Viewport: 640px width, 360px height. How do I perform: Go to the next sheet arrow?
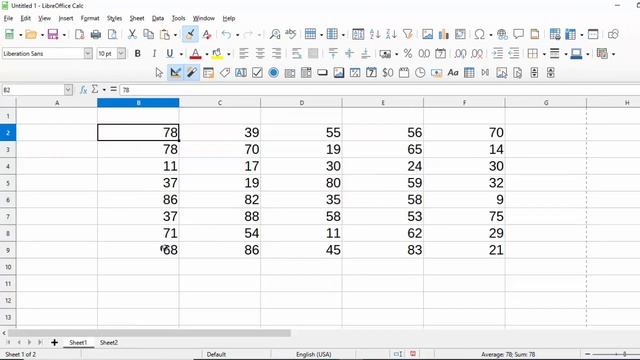(29, 342)
